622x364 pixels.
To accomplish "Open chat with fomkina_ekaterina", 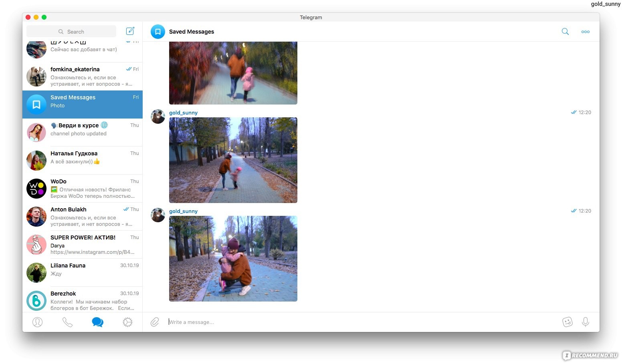I will (x=83, y=76).
